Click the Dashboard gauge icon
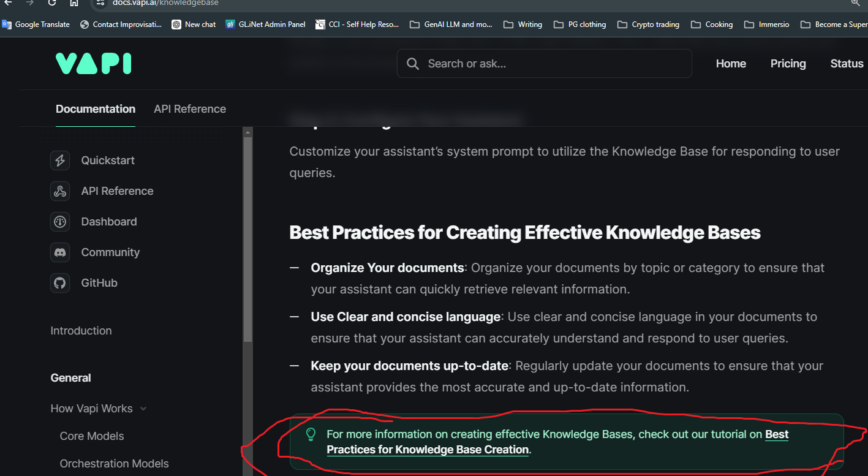This screenshot has height=476, width=868. (x=60, y=222)
